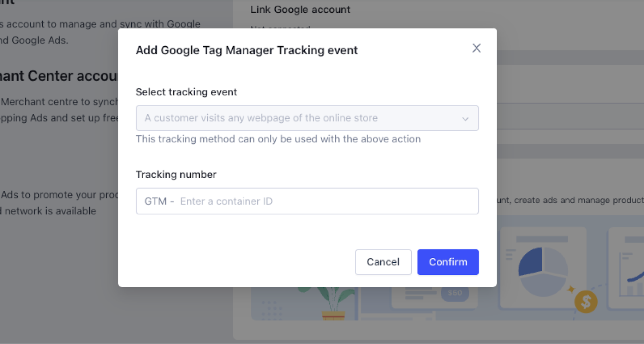Click the Select tracking event label

point(186,92)
